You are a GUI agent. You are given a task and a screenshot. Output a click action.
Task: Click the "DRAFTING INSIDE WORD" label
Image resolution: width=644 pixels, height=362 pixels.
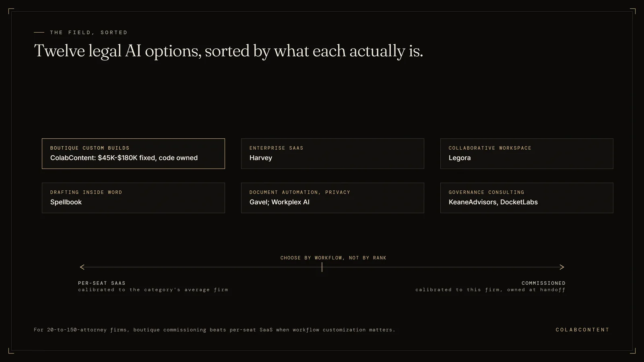click(86, 192)
